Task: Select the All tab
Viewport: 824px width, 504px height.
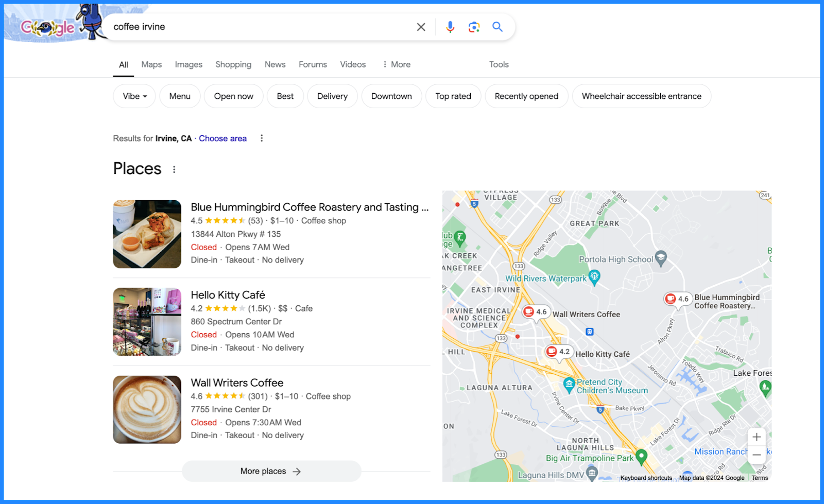Action: [x=124, y=65]
